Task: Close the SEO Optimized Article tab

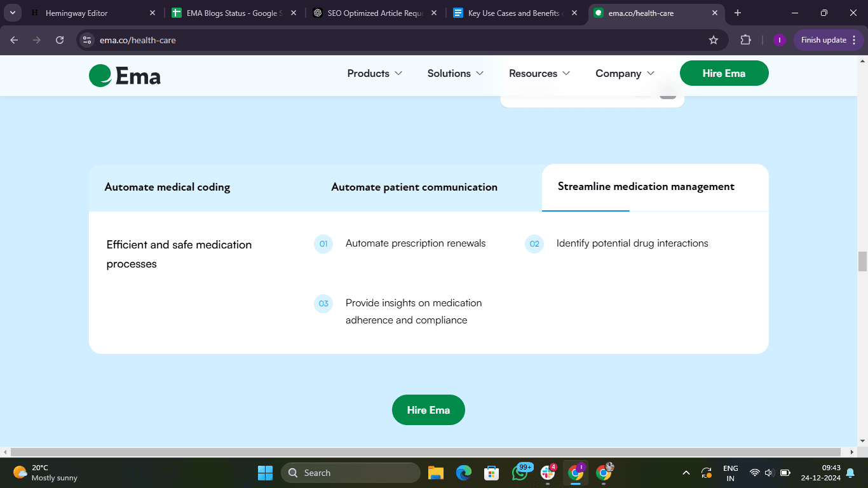Action: (434, 13)
